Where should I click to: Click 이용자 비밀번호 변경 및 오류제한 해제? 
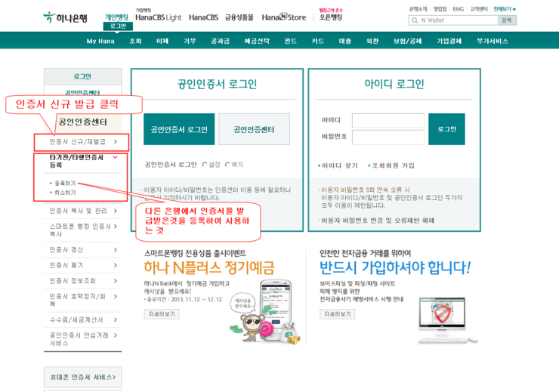[x=376, y=221]
